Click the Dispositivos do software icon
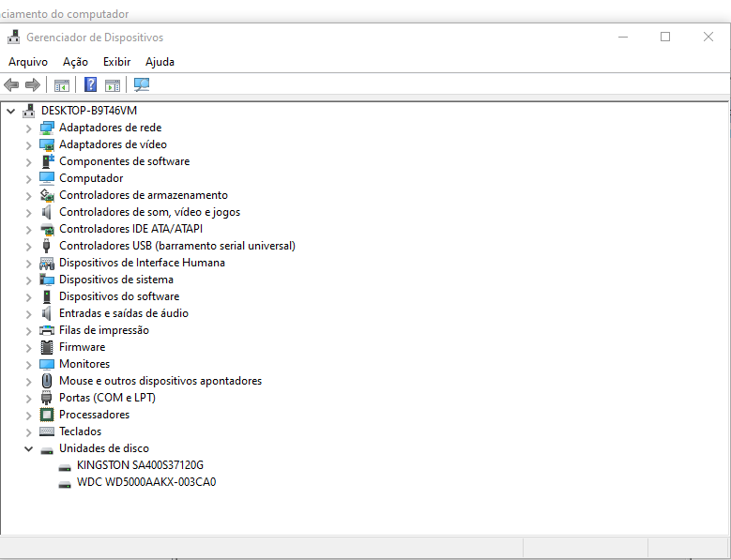The width and height of the screenshot is (731, 560). 47,296
